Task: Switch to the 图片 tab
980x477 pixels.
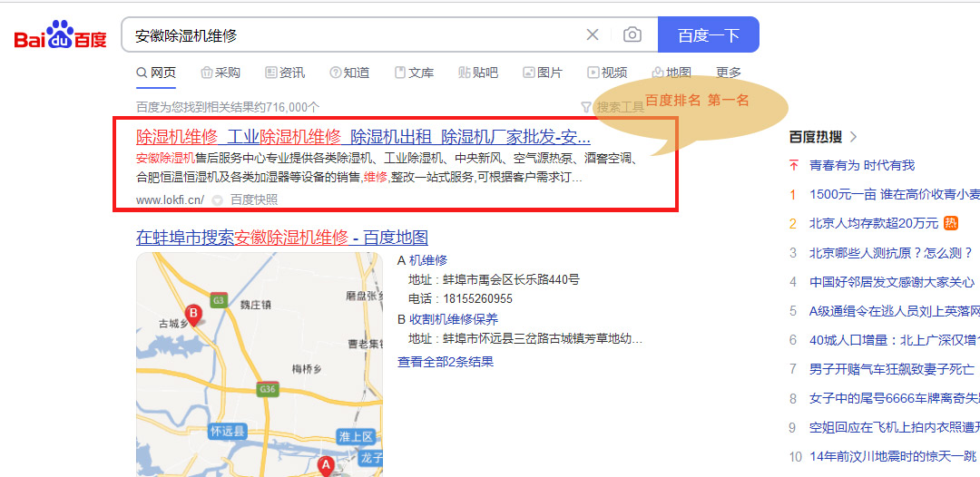Action: pos(543,73)
